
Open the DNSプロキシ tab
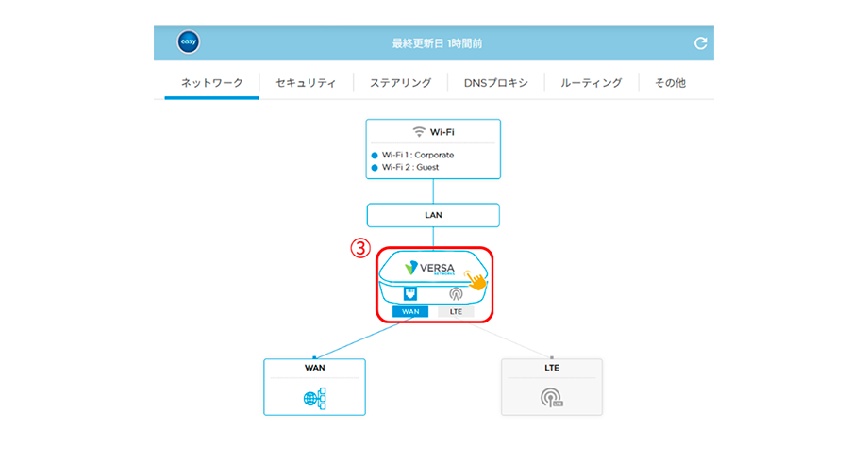(x=495, y=83)
